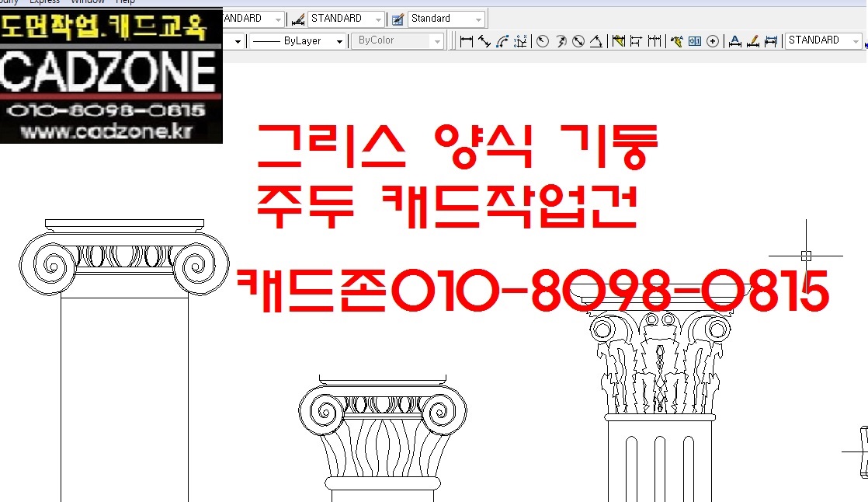Open the dropdown arrow left of the linetype box
Image resolution: width=868 pixels, height=502 pixels.
tap(238, 41)
